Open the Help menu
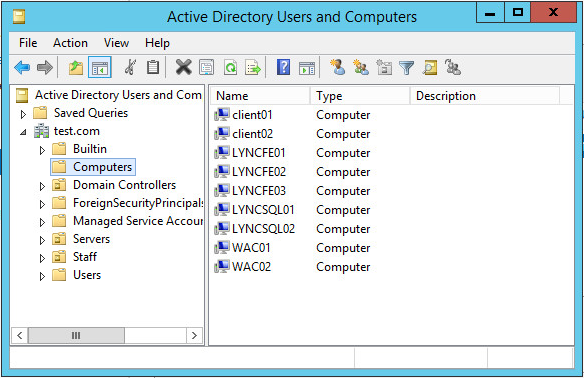Image resolution: width=584 pixels, height=378 pixels. coord(157,43)
